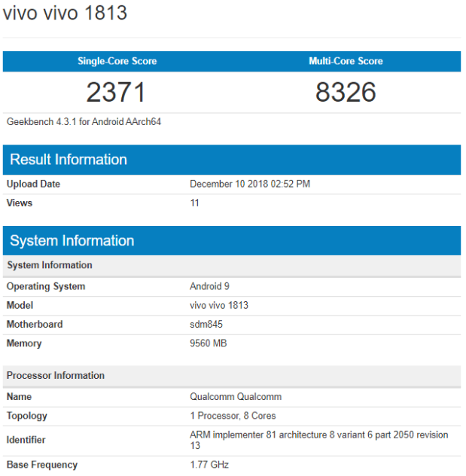Viewport: 466px width, 476px height.
Task: Click the Memory label
Action: pyautogui.click(x=24, y=343)
